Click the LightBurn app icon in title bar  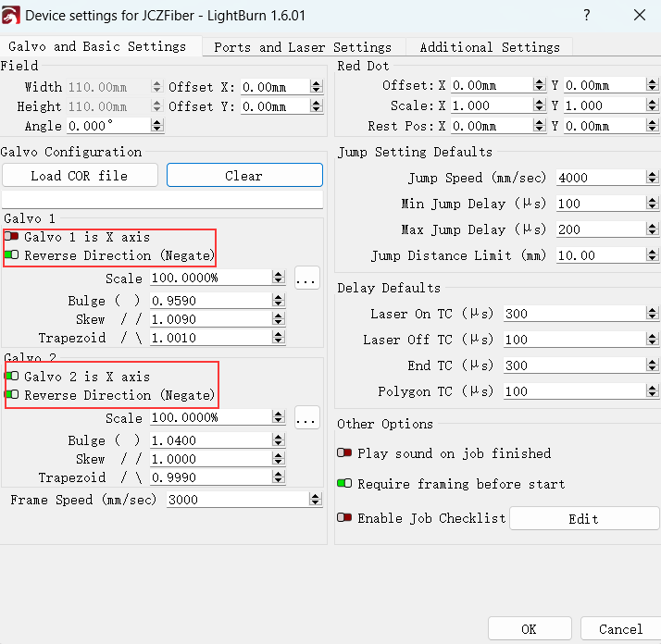(x=10, y=16)
